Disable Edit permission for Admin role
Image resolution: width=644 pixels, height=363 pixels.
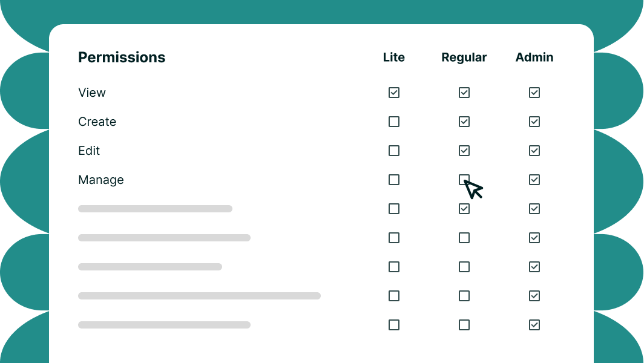[x=534, y=151]
